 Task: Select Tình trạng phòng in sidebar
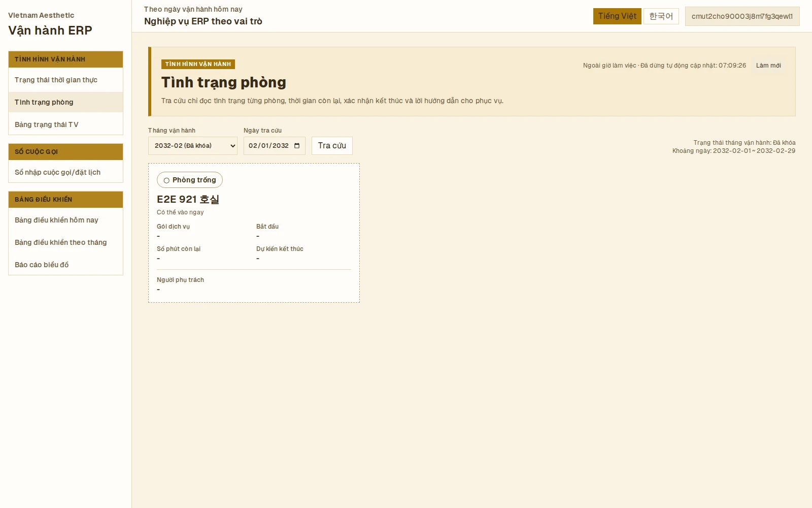pos(65,102)
